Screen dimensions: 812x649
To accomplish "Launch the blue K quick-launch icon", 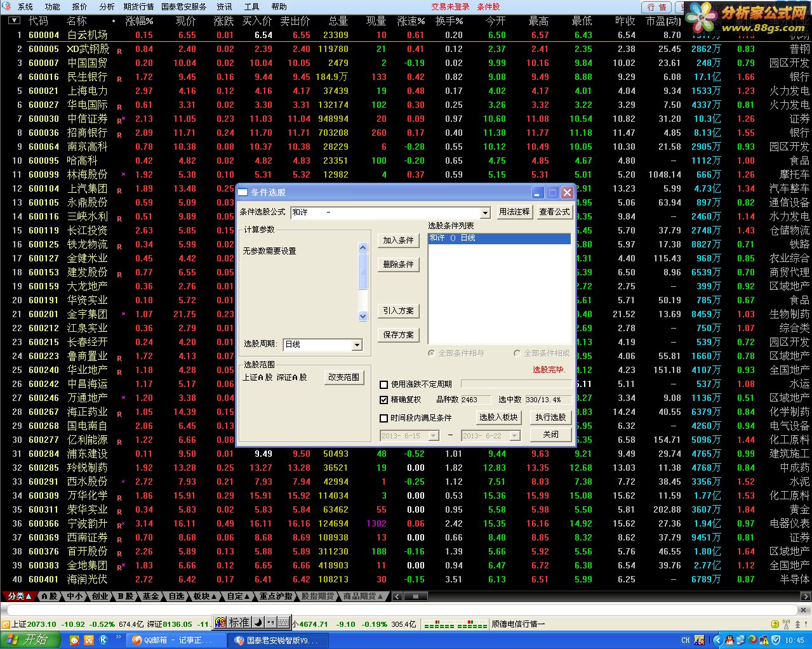I will coord(103,640).
